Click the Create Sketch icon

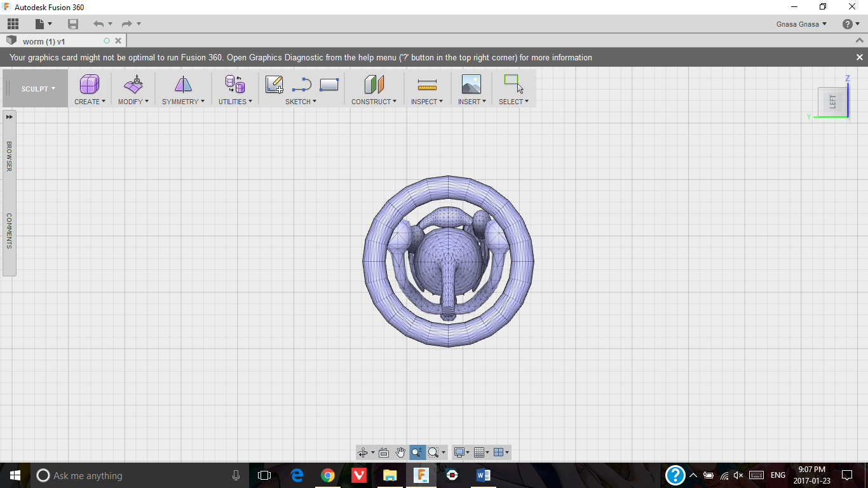[x=275, y=84]
